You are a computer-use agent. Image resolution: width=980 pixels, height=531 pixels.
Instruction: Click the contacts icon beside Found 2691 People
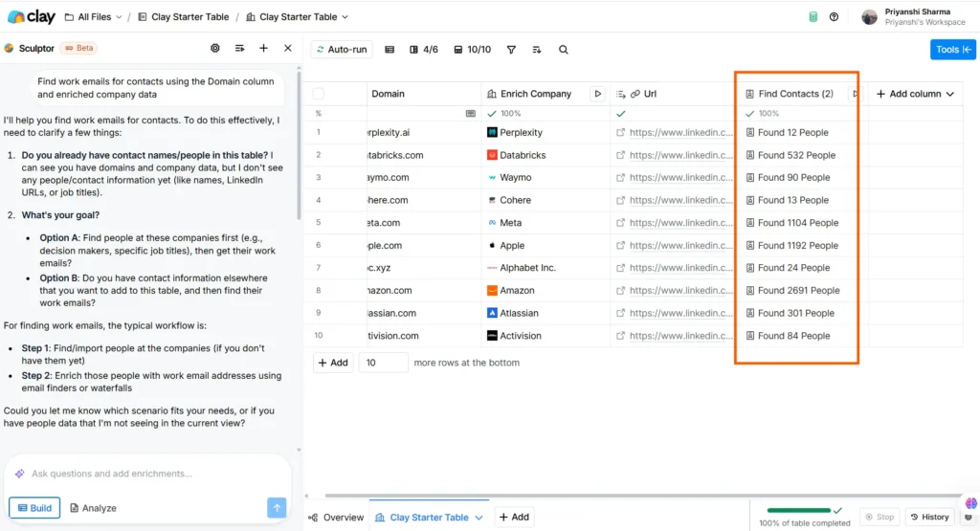point(750,291)
